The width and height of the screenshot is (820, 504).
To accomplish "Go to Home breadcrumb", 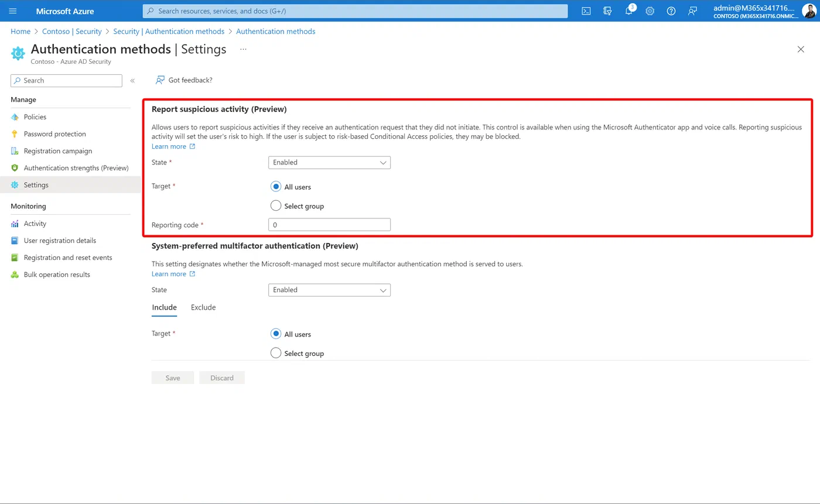I will [20, 32].
